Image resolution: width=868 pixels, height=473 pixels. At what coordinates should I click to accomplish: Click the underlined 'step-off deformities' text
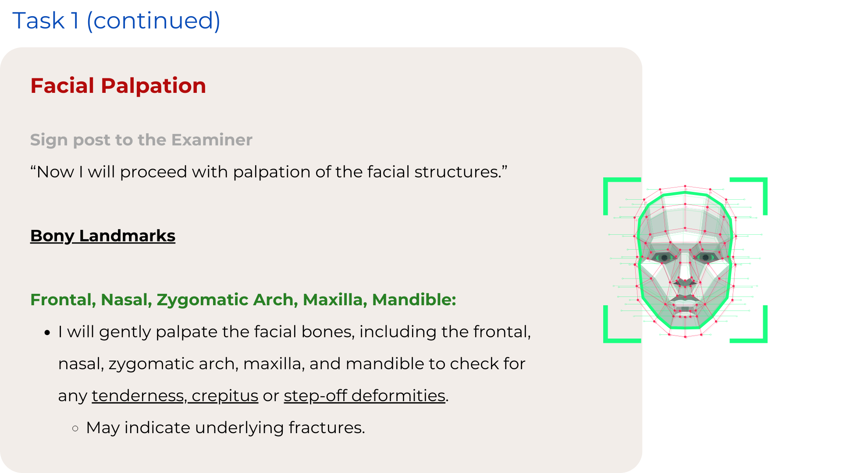tap(364, 395)
